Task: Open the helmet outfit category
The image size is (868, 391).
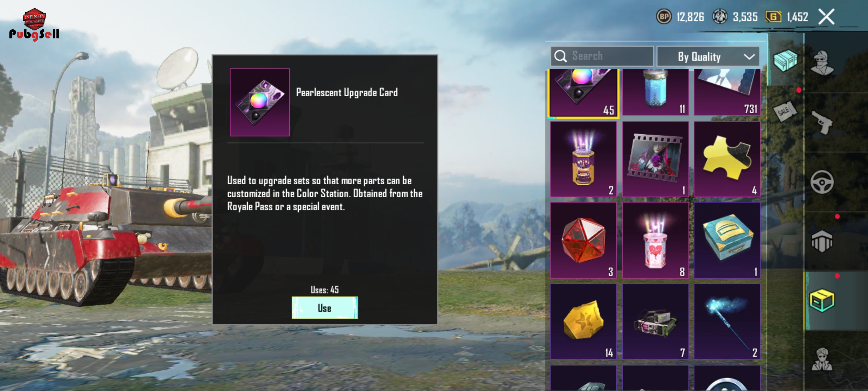Action: coord(822,63)
